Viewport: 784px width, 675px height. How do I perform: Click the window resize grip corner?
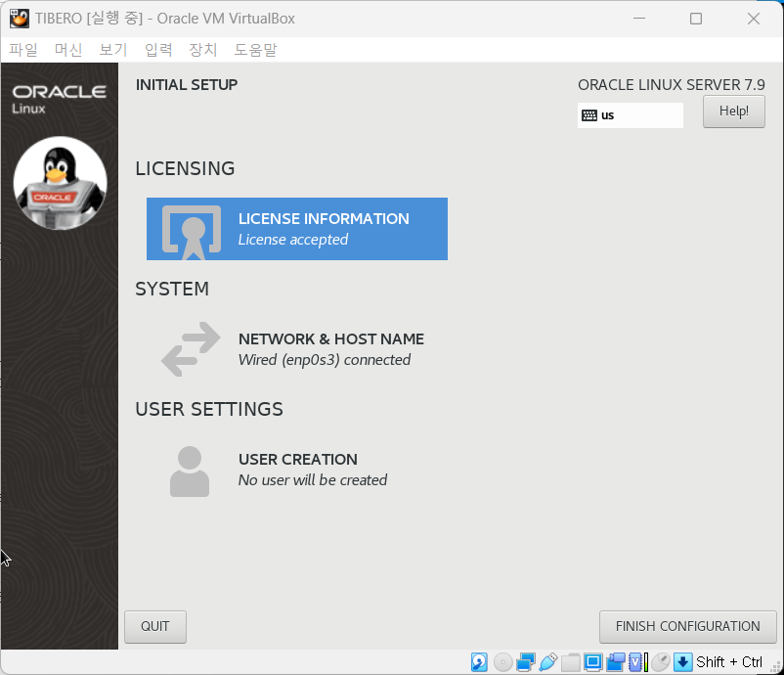click(x=776, y=667)
